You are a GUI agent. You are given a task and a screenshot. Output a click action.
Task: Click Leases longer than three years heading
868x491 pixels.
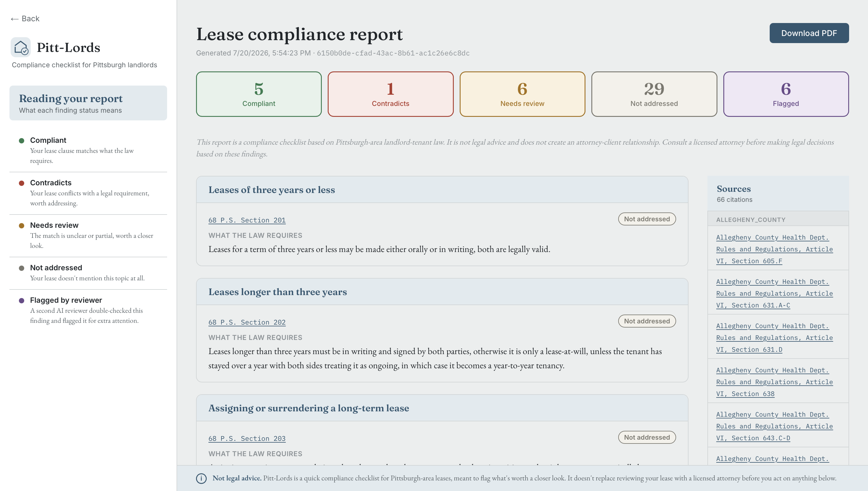pyautogui.click(x=277, y=292)
